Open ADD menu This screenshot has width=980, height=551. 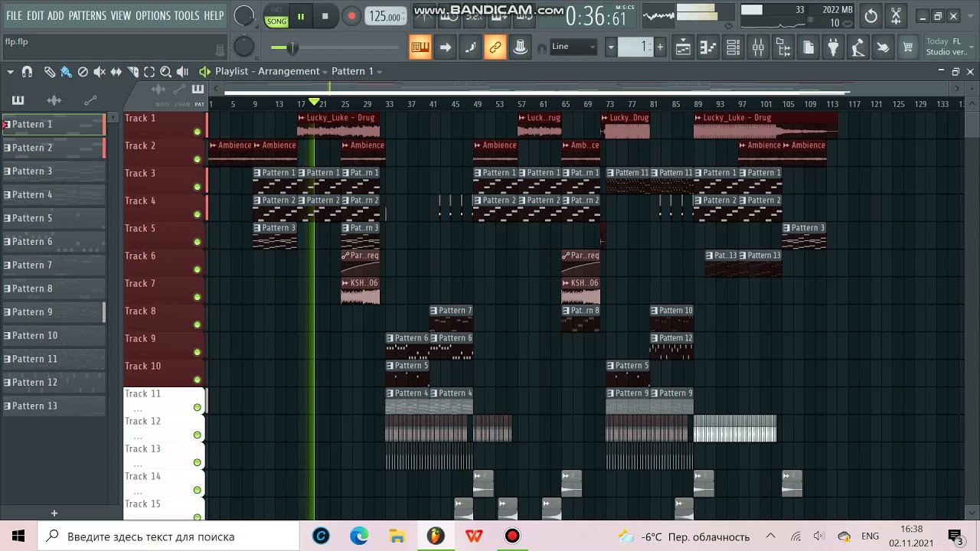point(56,15)
